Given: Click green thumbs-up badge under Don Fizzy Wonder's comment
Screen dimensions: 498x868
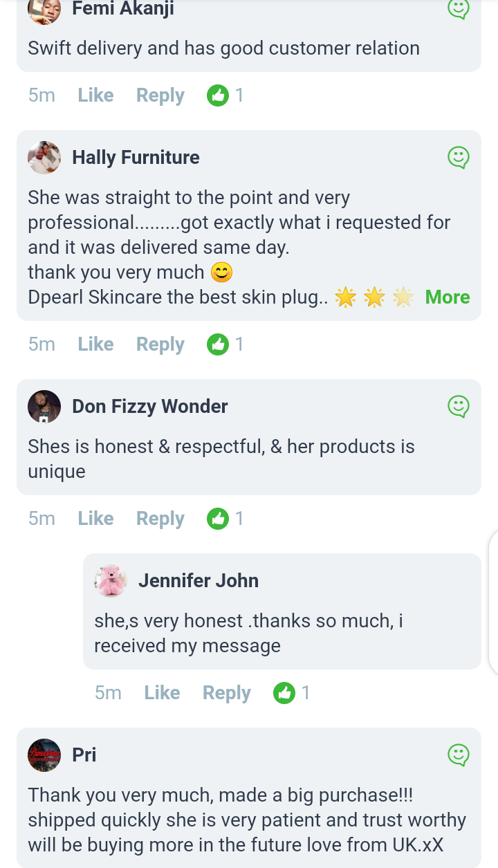Looking at the screenshot, I should 219,519.
